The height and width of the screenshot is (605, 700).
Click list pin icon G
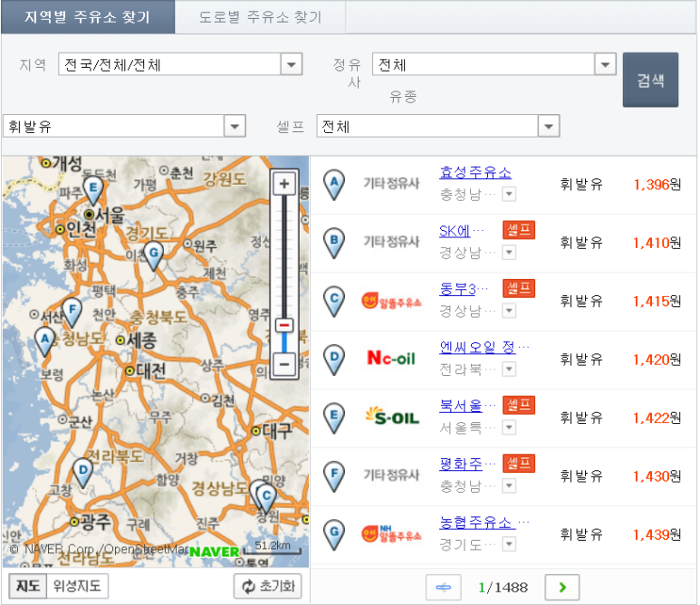pyautogui.click(x=334, y=534)
